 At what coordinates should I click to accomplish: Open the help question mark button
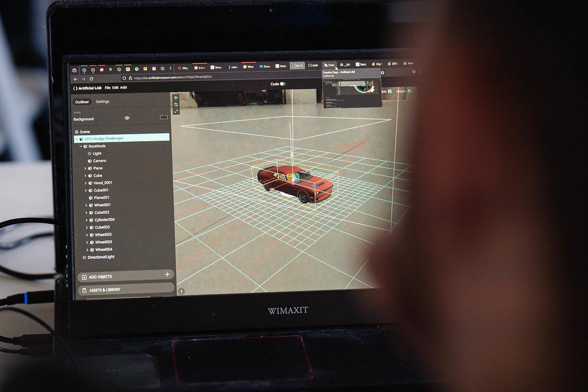tap(181, 291)
